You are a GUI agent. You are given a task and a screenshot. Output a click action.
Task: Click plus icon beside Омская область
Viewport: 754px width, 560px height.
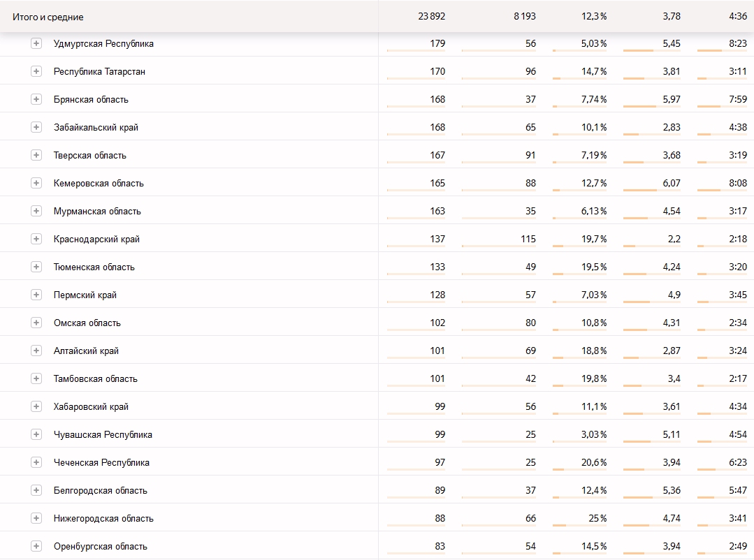(36, 323)
